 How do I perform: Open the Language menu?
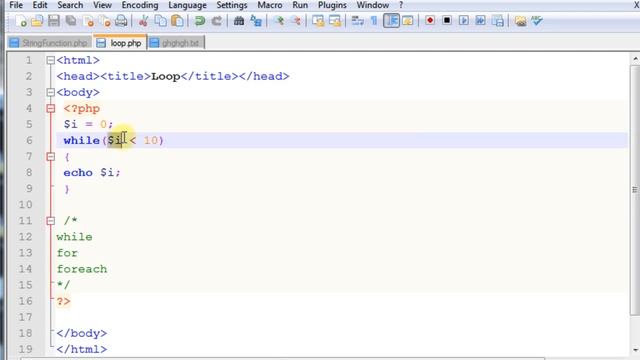click(187, 5)
